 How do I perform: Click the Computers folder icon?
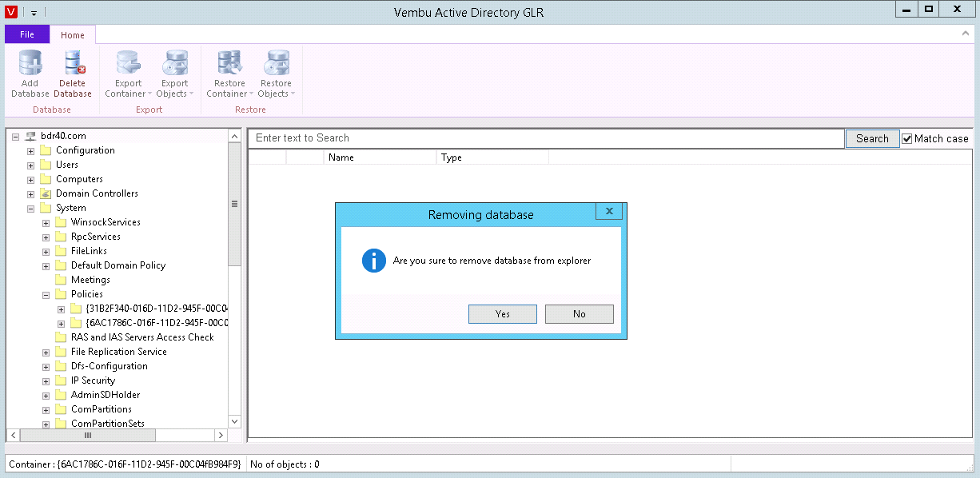point(46,179)
